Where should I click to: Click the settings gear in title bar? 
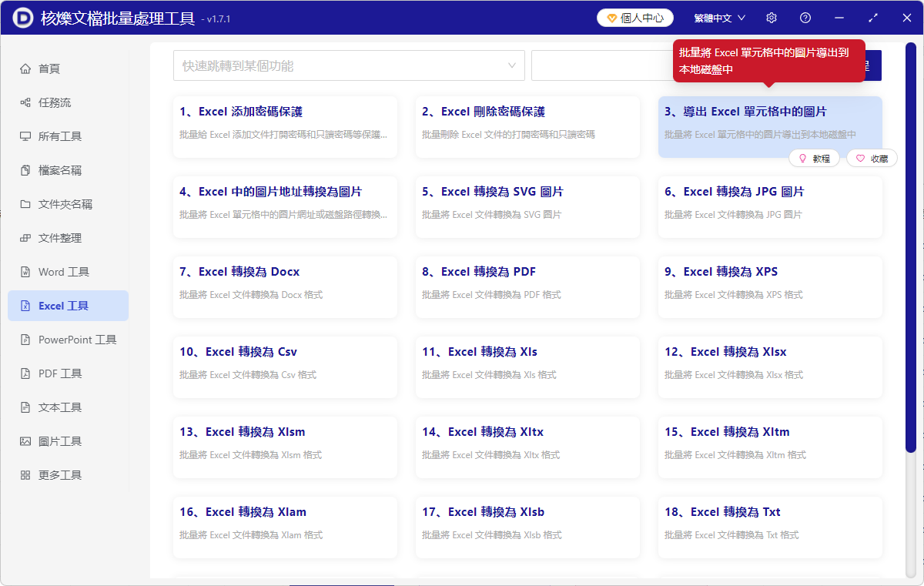point(771,17)
